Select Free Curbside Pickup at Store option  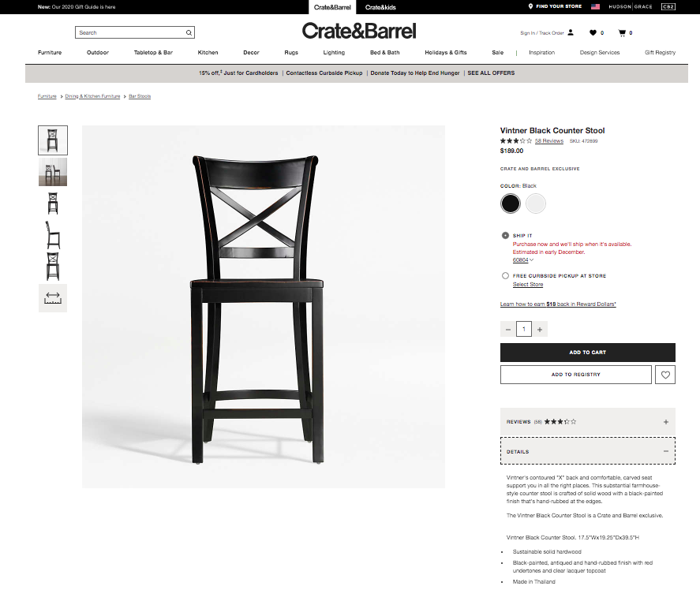505,276
